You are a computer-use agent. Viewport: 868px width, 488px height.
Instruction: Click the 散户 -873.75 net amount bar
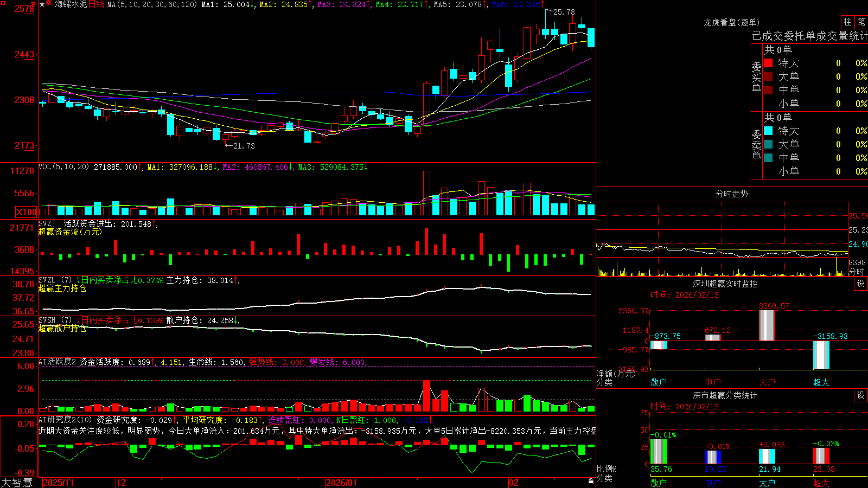pos(659,345)
